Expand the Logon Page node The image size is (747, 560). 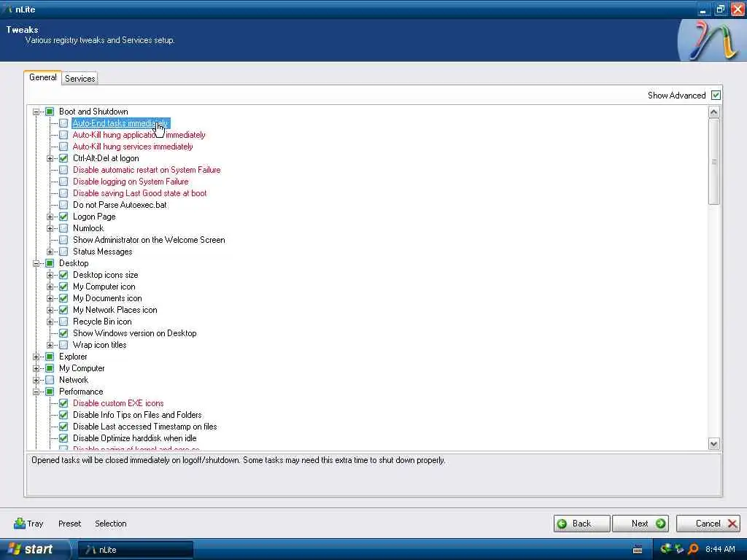(x=50, y=217)
